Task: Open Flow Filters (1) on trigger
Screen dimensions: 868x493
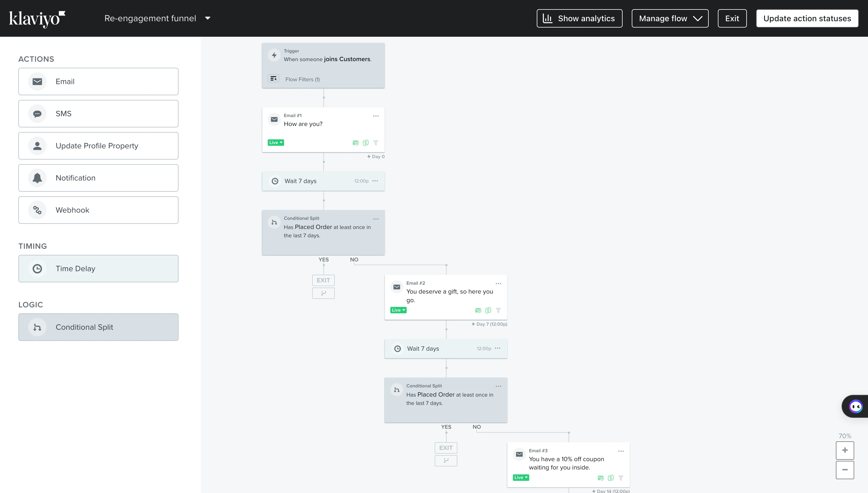Action: coord(303,79)
